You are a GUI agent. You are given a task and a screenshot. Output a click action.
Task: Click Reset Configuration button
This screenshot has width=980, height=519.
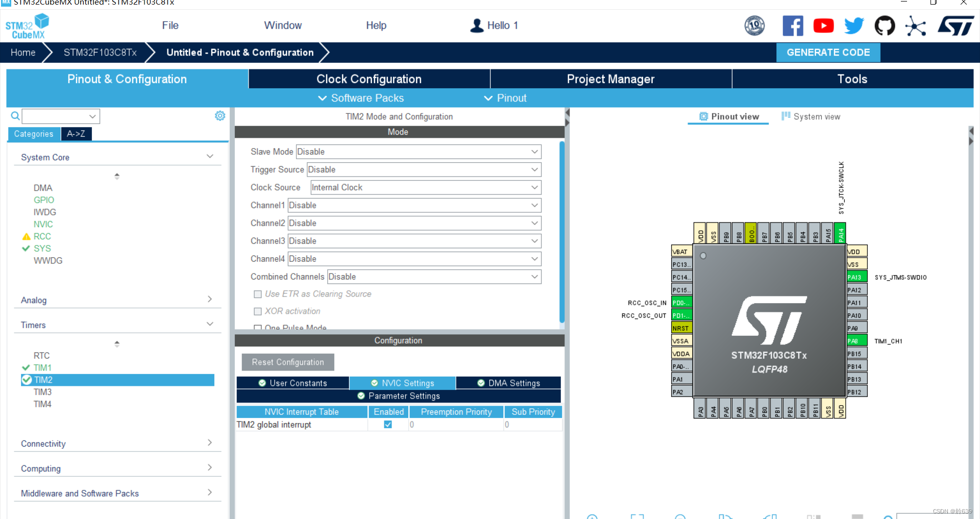click(x=288, y=362)
